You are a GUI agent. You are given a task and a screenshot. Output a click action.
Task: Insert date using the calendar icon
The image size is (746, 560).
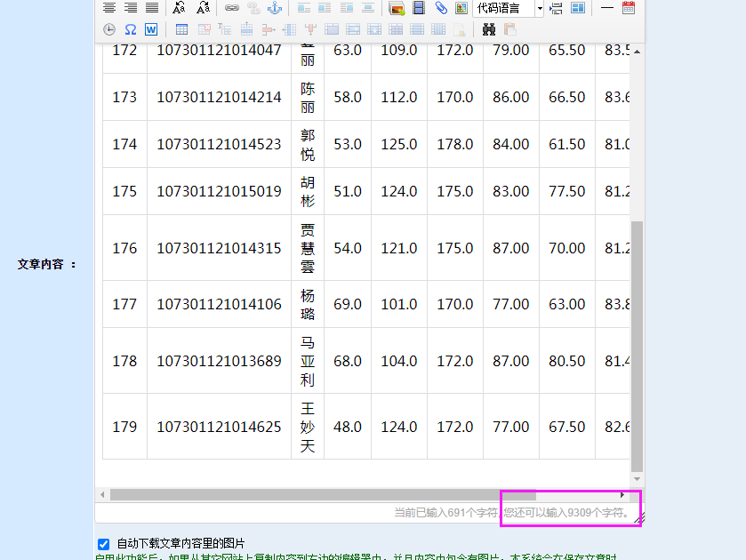[x=629, y=8]
